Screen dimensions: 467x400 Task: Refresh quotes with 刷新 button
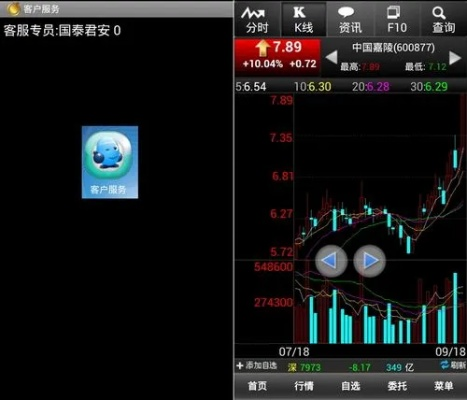coord(453,365)
